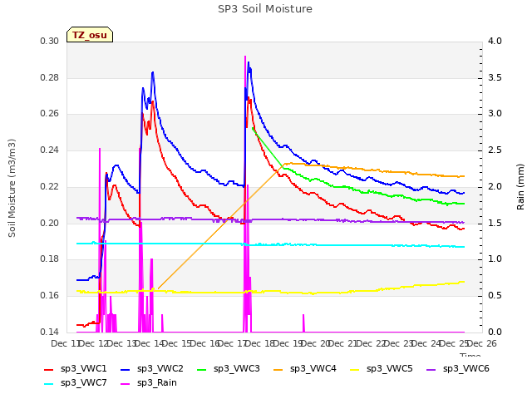
Task: Click the 3.5 rain axis tick label
Action: click(x=495, y=77)
